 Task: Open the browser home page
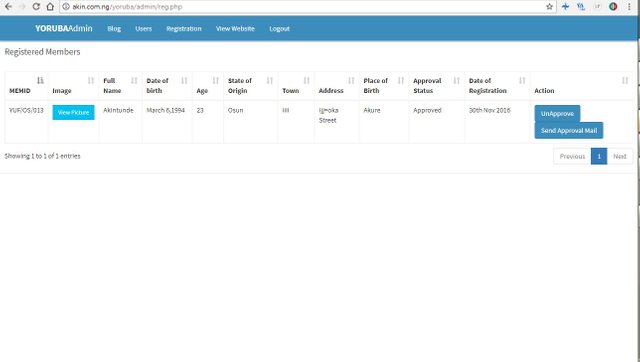coord(50,7)
